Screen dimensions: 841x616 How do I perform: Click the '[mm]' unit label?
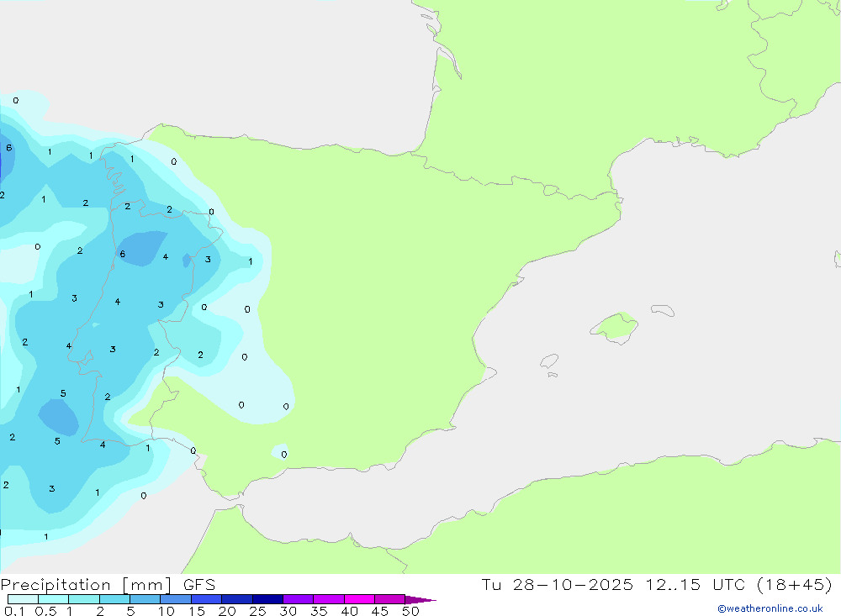point(147,585)
